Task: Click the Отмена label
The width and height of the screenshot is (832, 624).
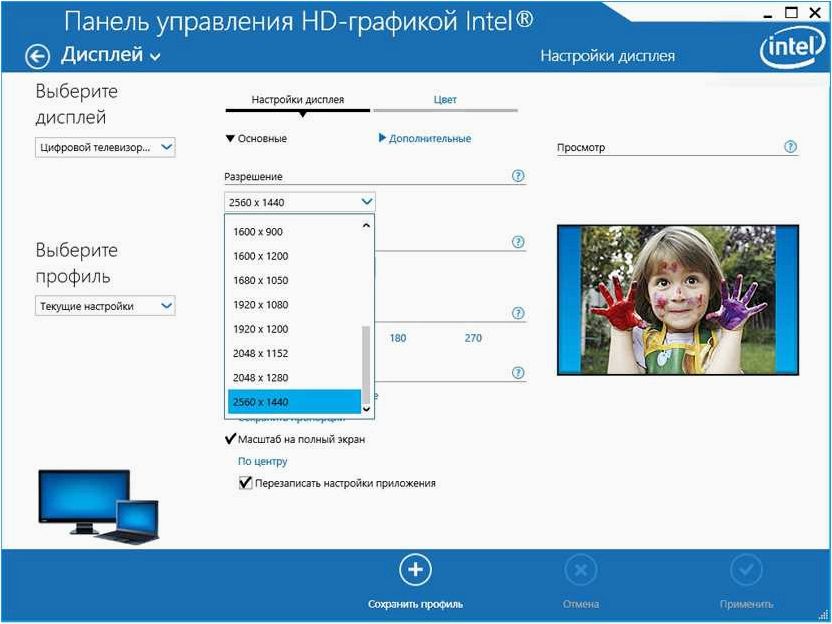Action: [x=581, y=604]
